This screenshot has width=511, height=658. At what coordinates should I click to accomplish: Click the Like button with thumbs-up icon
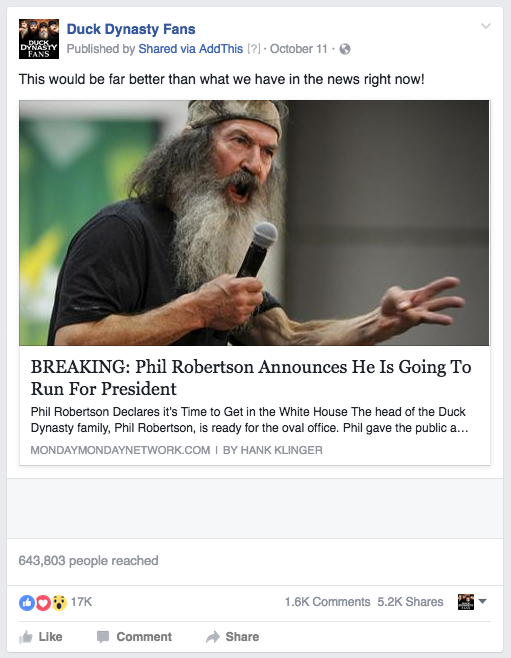(x=41, y=637)
